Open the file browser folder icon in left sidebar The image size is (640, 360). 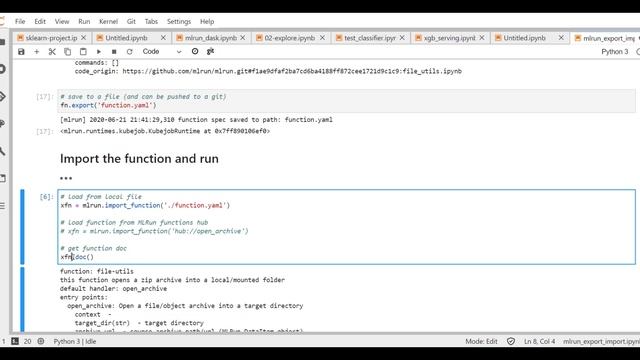tap(2, 42)
